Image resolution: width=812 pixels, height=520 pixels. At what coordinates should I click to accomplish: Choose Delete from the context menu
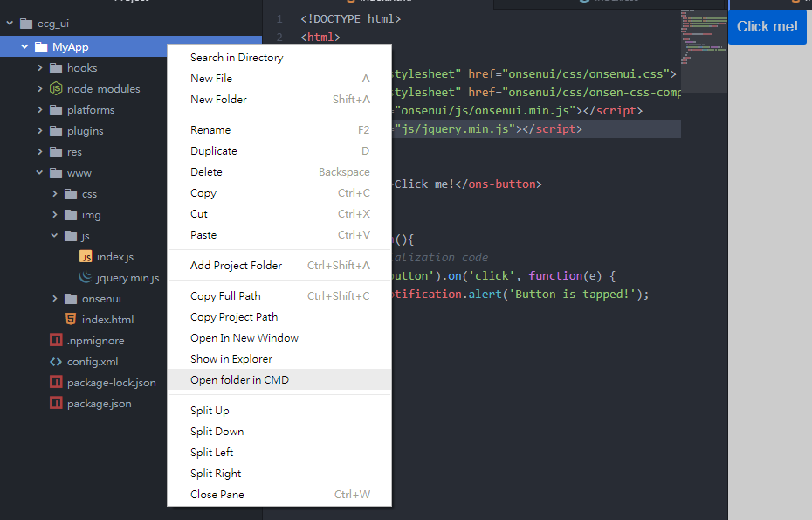pyautogui.click(x=279, y=172)
